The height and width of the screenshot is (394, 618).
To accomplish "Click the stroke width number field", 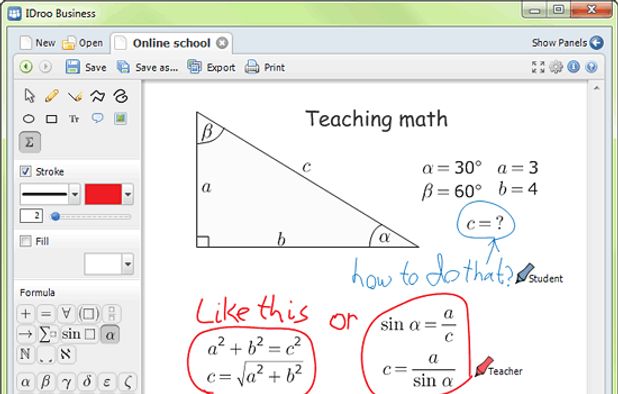I will (31, 216).
